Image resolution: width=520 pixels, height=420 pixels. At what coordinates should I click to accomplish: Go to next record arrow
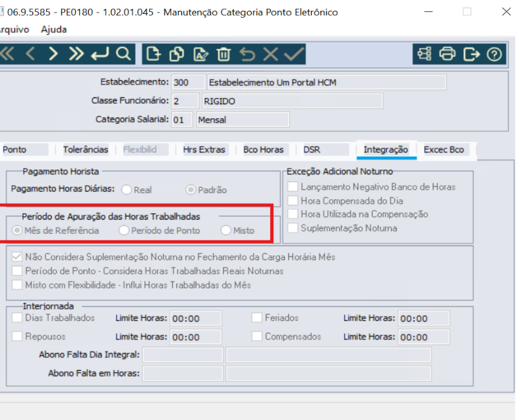[x=53, y=54]
